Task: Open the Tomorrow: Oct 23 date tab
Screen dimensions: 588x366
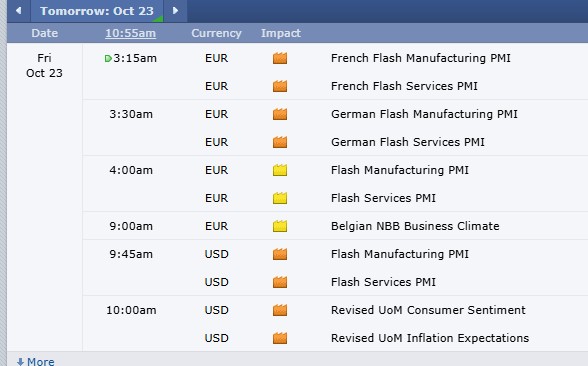Action: (97, 11)
